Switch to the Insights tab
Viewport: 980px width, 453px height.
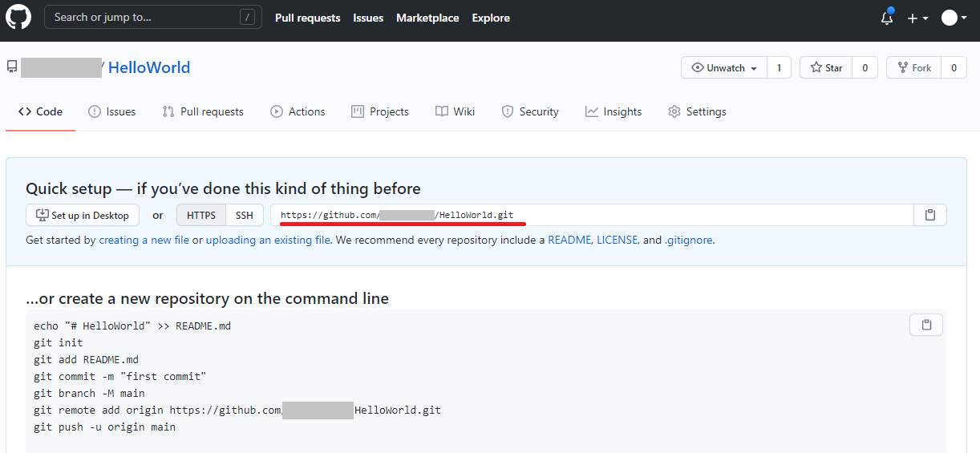click(x=614, y=111)
